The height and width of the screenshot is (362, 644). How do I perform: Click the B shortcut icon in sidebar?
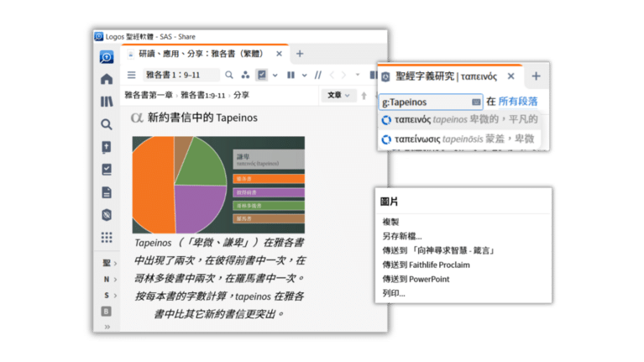[106, 312]
